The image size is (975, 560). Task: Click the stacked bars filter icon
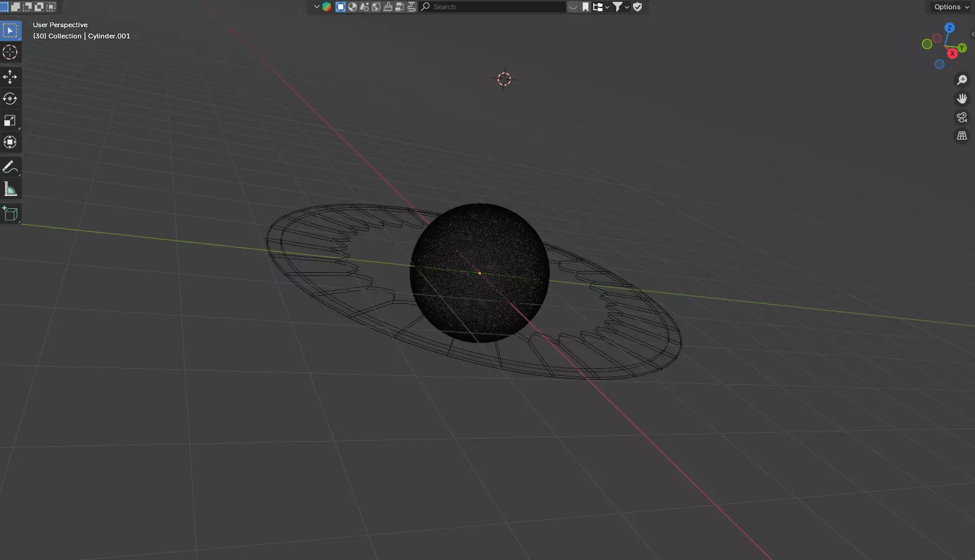click(400, 7)
